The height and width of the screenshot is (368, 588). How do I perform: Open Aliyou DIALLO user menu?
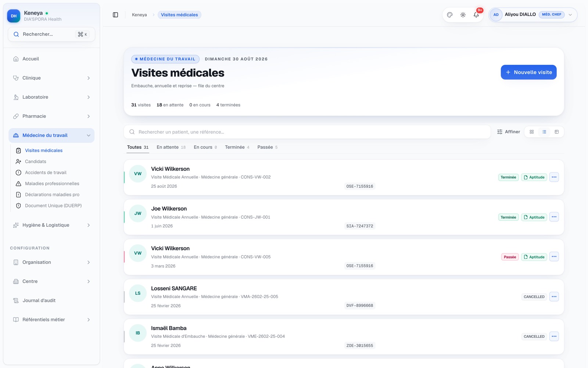533,15
